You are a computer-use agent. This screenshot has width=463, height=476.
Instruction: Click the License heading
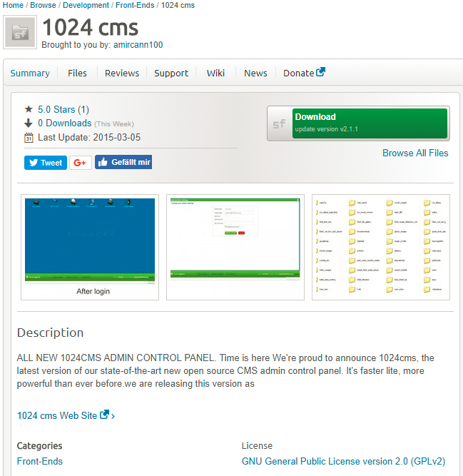257,445
